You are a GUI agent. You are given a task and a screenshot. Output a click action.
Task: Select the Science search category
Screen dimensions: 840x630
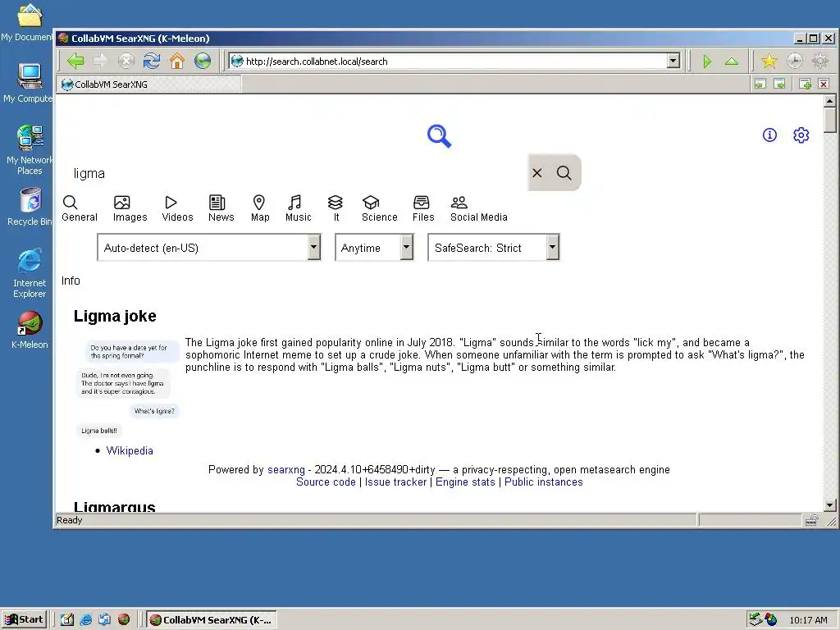click(379, 208)
